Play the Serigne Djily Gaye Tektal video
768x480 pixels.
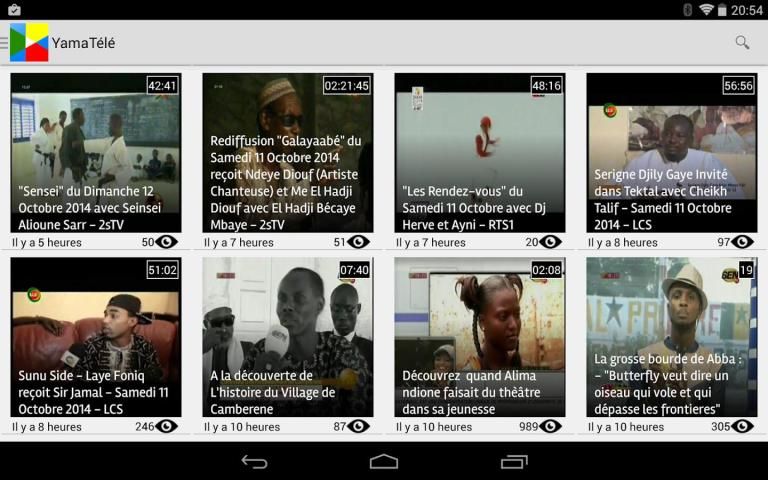point(672,153)
